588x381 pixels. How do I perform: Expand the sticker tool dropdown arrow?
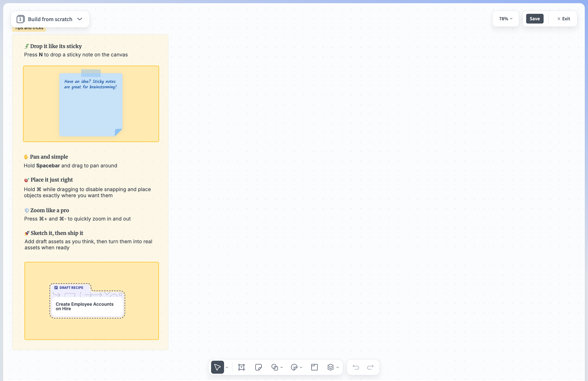301,367
